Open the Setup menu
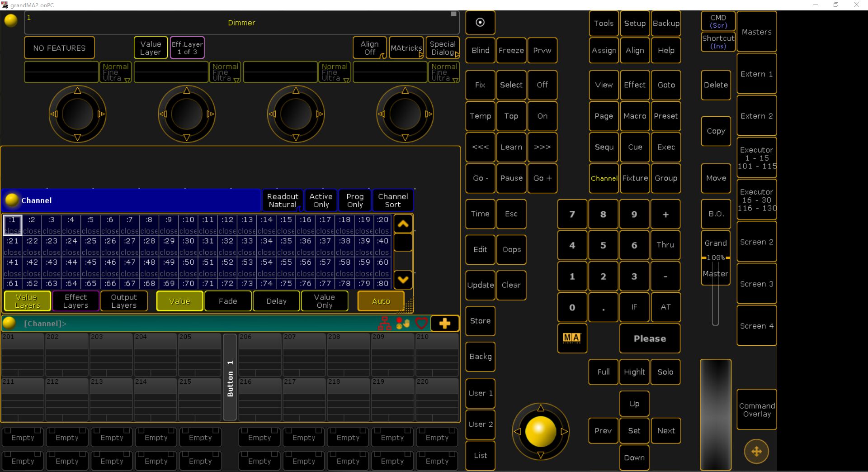 click(635, 23)
